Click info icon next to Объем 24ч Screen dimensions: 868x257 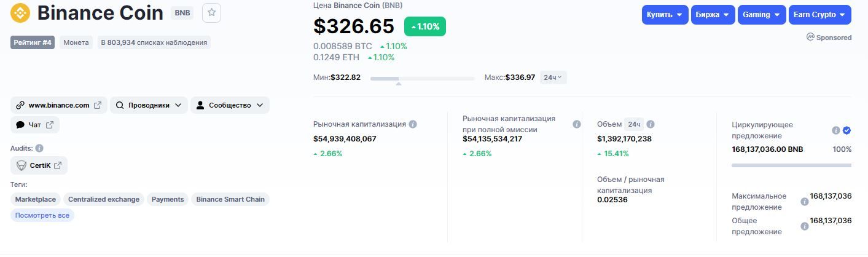[651, 124]
